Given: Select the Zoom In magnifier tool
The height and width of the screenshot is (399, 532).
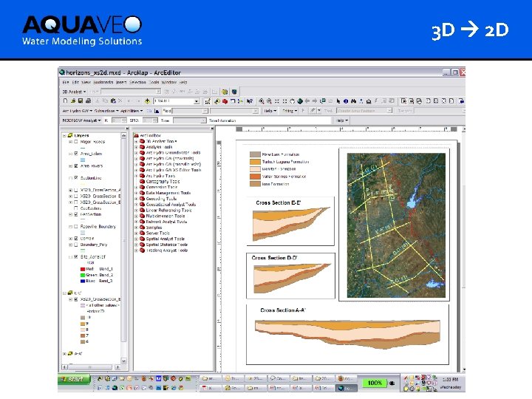Looking at the screenshot, I should point(262,101).
